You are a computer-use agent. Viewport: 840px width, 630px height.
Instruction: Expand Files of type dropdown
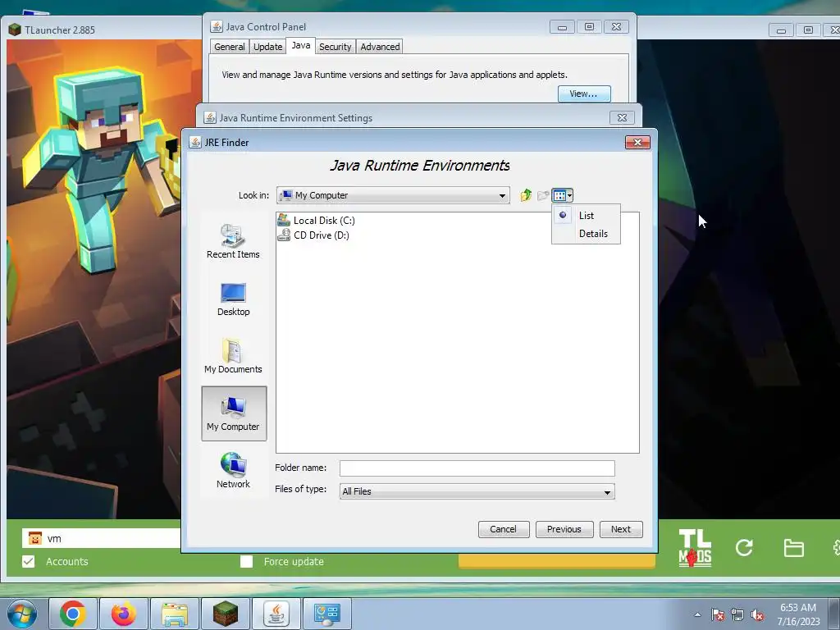477,491
